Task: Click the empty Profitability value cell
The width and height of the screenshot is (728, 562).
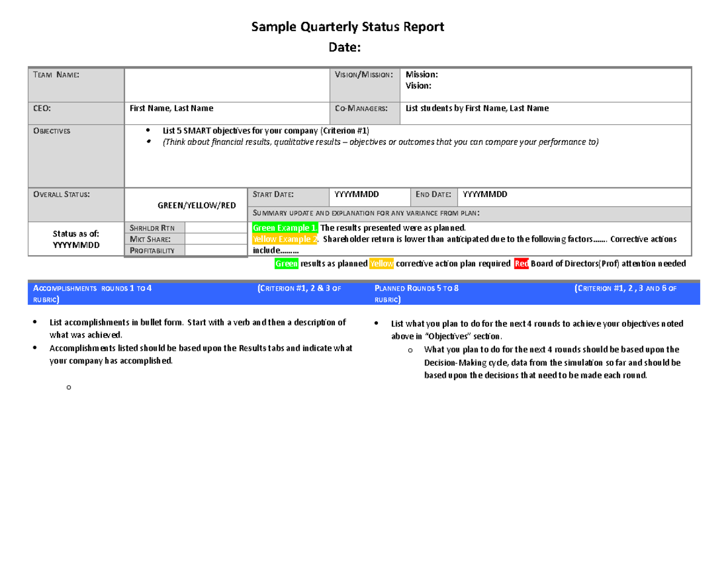Action: (215, 250)
